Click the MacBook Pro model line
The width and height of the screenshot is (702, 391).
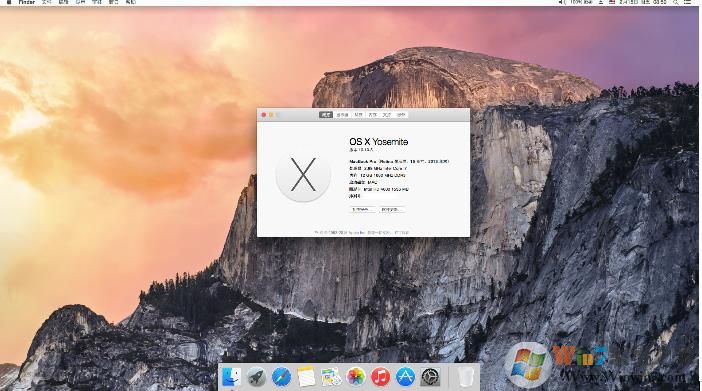399,161
